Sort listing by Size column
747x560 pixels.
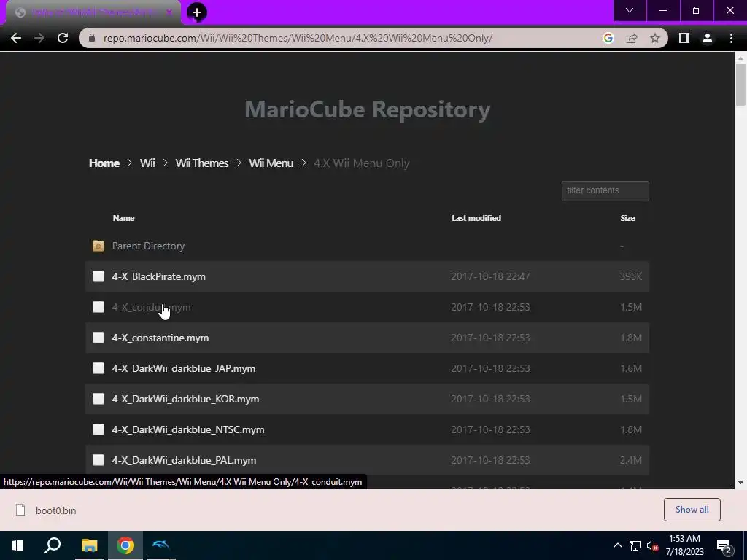click(627, 218)
